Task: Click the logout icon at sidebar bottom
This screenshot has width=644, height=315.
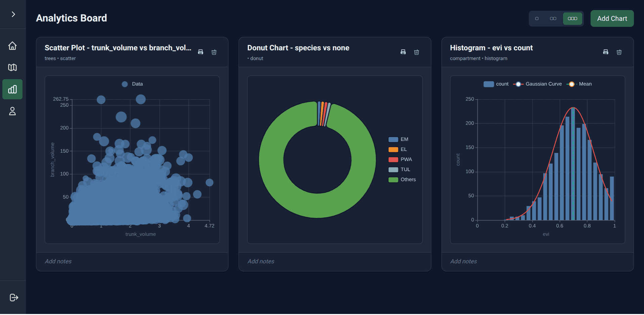Action: click(14, 298)
